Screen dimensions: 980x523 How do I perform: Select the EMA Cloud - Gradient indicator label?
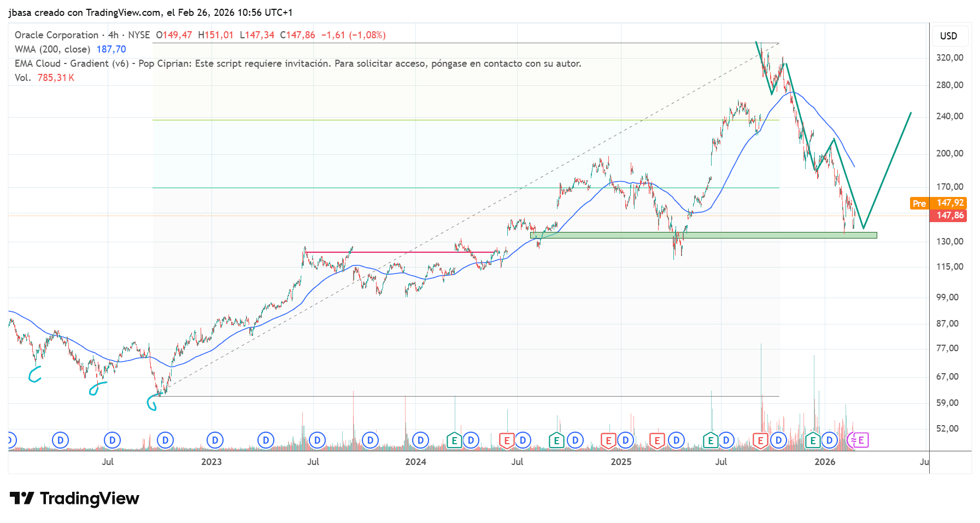point(72,63)
